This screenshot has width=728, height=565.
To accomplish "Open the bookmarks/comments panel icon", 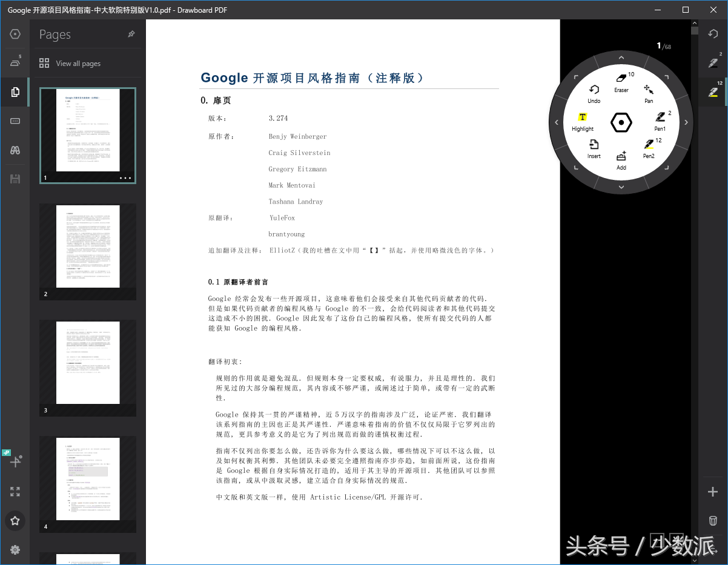I will click(15, 121).
